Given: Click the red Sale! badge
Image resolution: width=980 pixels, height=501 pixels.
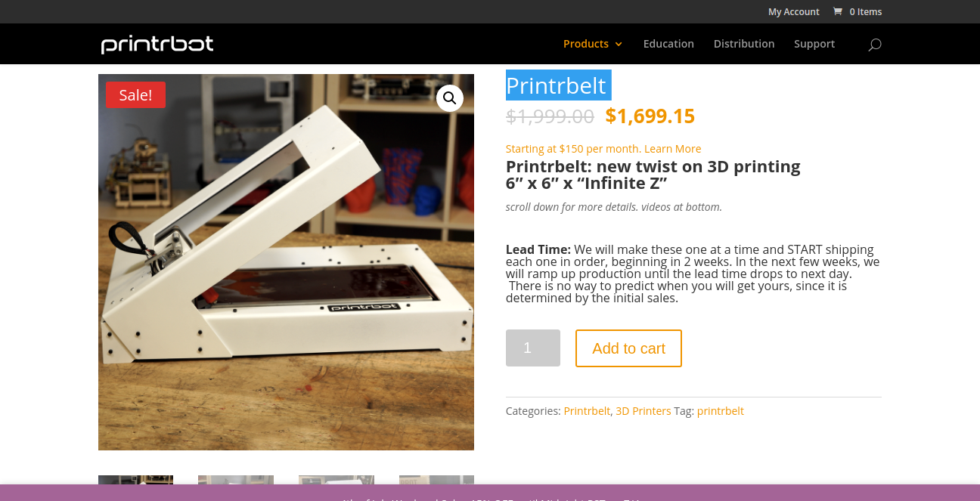Looking at the screenshot, I should (x=135, y=95).
